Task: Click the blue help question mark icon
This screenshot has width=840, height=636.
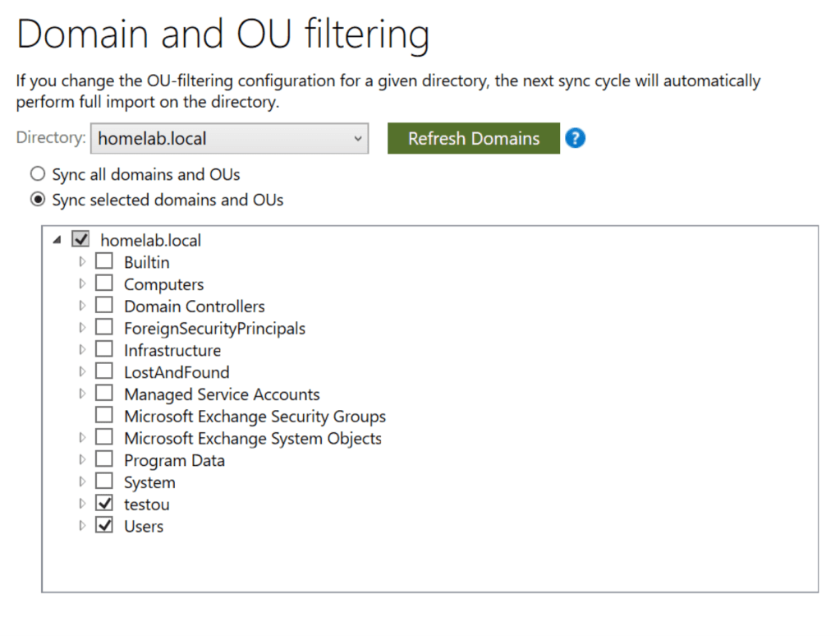Action: click(x=575, y=138)
